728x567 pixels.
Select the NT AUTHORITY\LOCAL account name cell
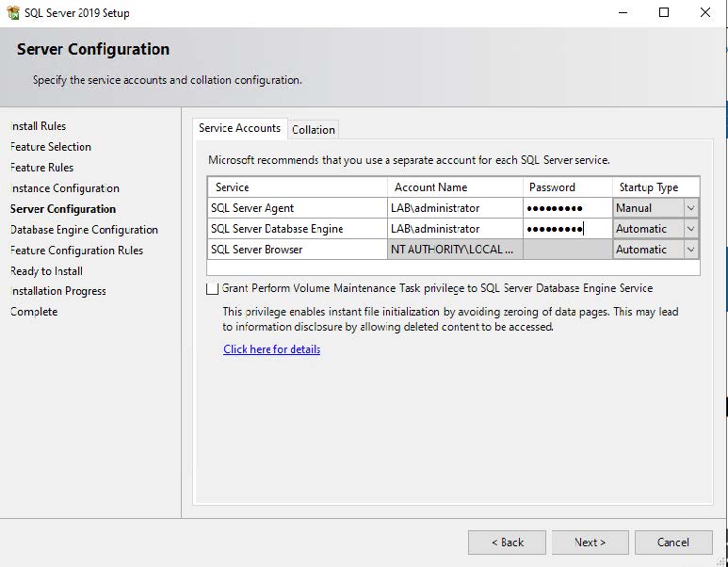455,250
